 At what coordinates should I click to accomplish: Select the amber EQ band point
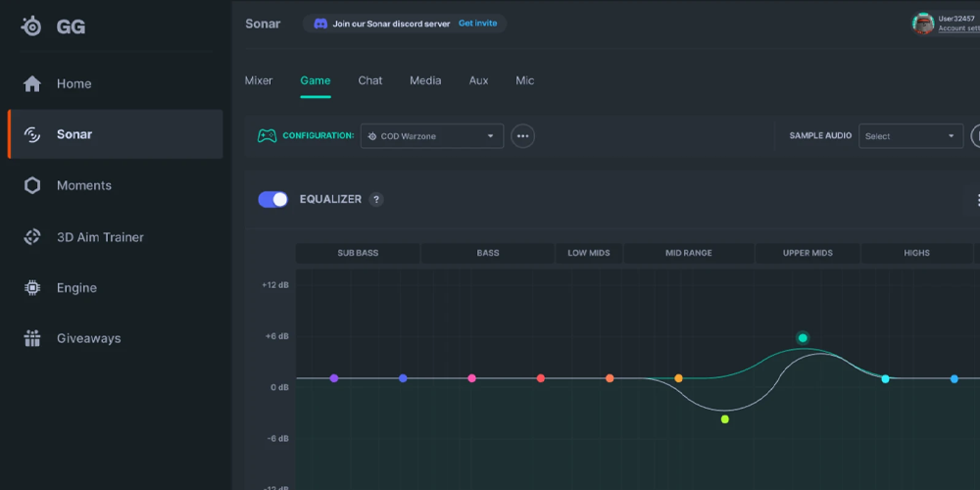coord(679,378)
